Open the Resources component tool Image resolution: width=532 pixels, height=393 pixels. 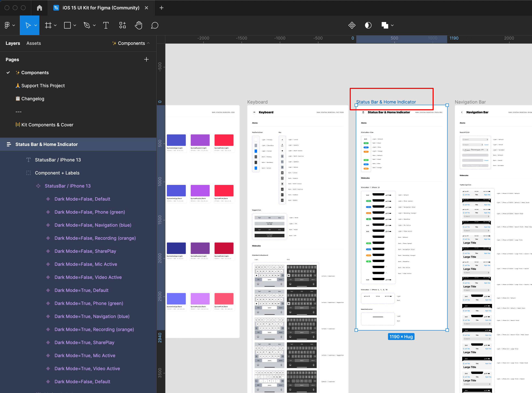122,25
